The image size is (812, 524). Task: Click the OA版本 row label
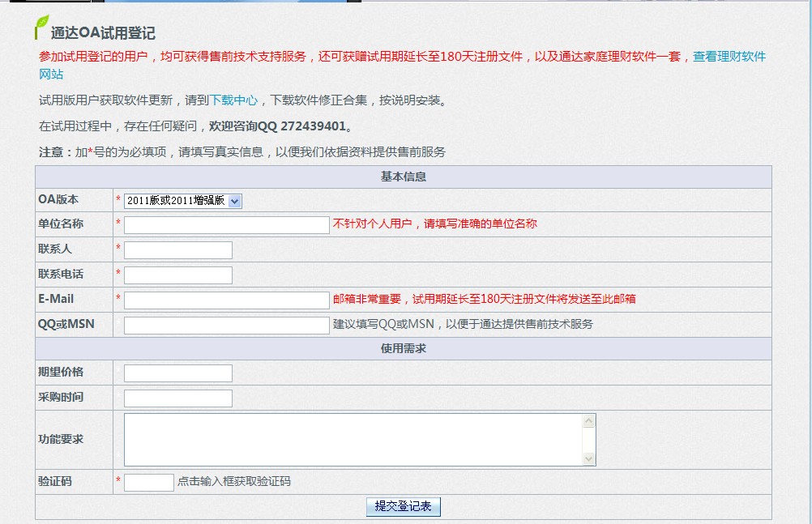(x=58, y=199)
